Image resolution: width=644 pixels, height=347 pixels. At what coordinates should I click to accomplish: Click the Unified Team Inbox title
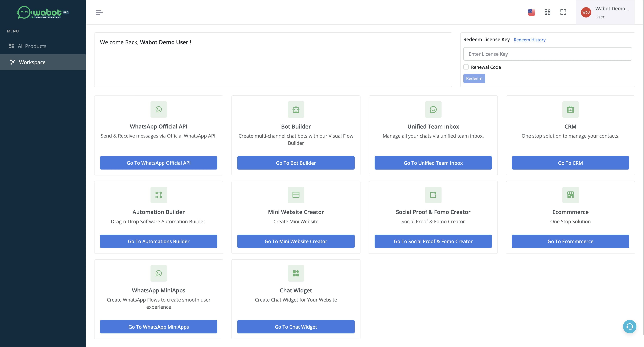(x=433, y=127)
